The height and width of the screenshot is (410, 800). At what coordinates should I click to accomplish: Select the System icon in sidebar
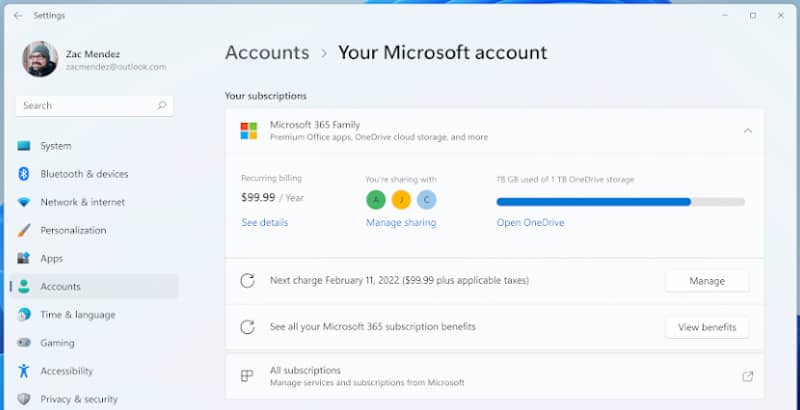click(23, 146)
